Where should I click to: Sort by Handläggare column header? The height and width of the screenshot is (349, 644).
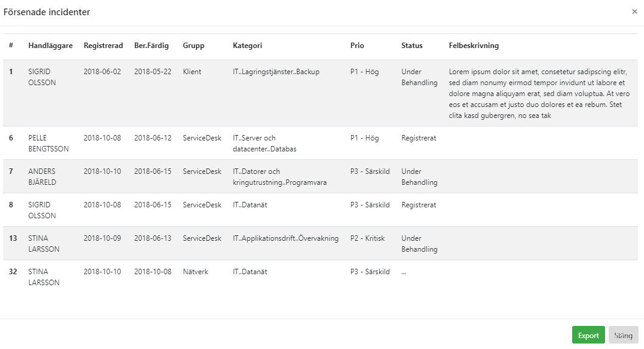click(51, 46)
